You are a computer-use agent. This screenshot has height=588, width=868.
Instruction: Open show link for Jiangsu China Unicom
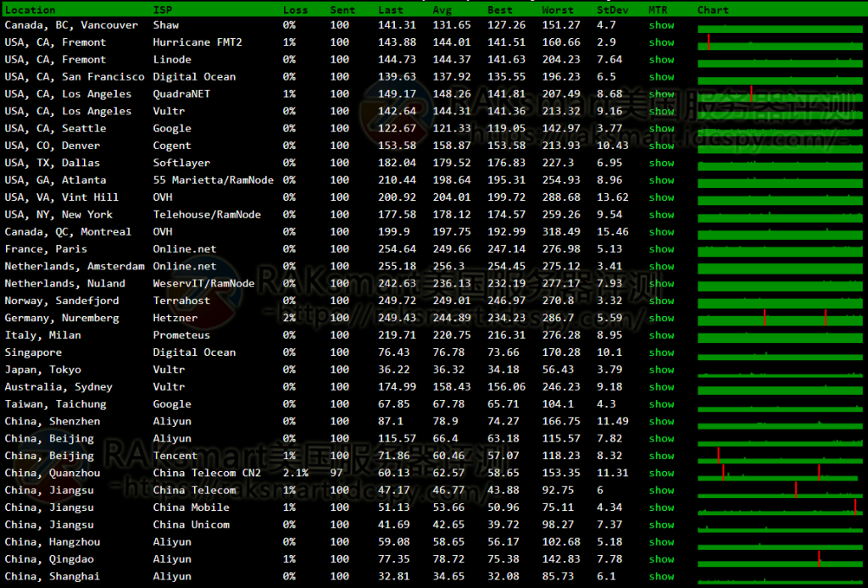tap(661, 524)
